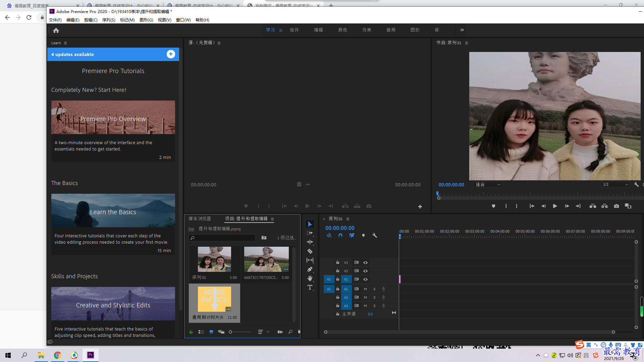Open the source monitor panel menu
644x362 pixels.
(219, 43)
